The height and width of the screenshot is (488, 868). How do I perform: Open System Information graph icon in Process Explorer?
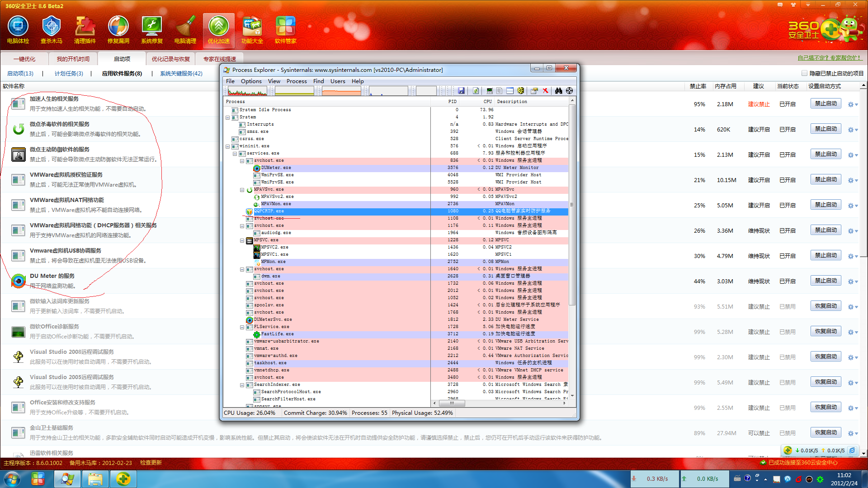(490, 91)
